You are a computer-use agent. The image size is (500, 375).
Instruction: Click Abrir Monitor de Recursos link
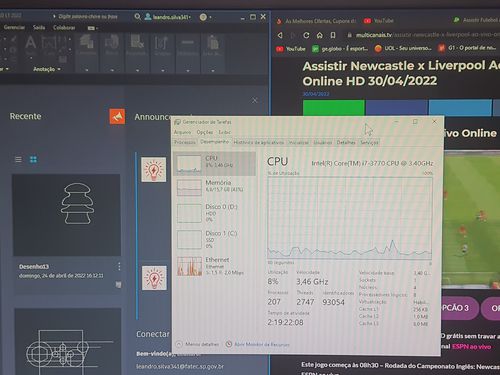click(258, 344)
